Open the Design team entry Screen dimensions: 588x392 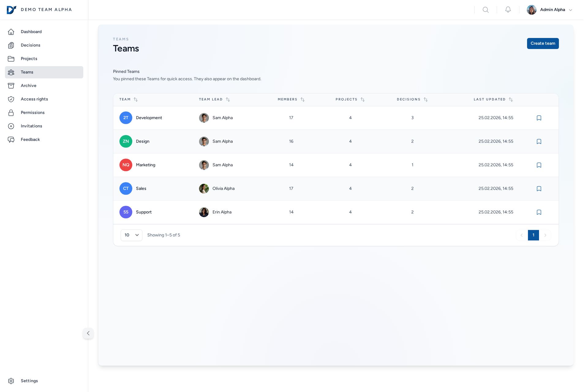click(143, 141)
